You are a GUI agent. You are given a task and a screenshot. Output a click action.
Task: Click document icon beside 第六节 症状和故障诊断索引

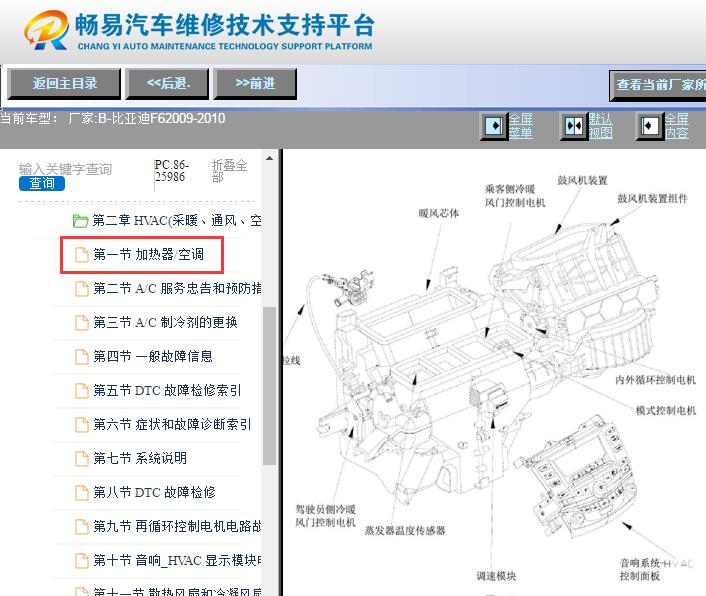pyautogui.click(x=81, y=424)
